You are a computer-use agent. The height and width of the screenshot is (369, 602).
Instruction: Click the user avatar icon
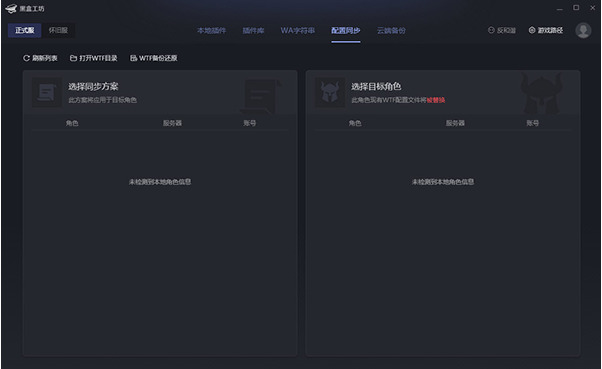coord(583,30)
